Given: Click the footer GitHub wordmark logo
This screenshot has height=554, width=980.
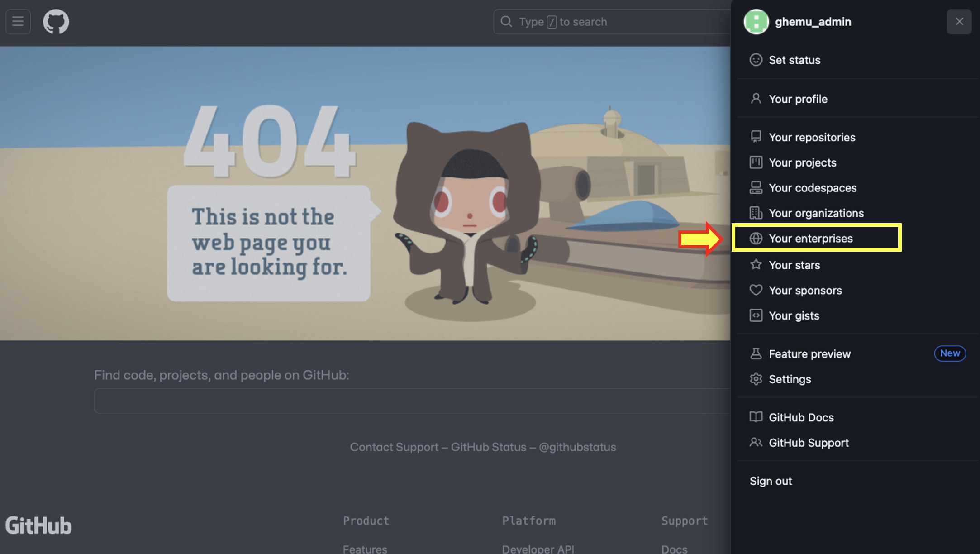Looking at the screenshot, I should pos(38,525).
